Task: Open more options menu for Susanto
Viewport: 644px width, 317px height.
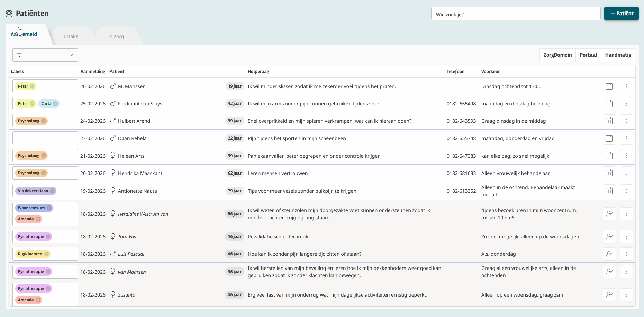Action: click(x=626, y=295)
